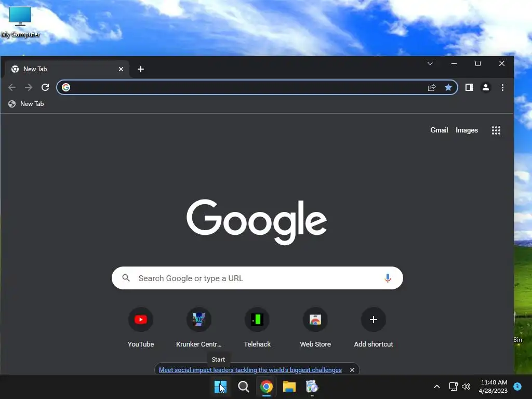Open Gmail link
The height and width of the screenshot is (399, 532).
[439, 130]
